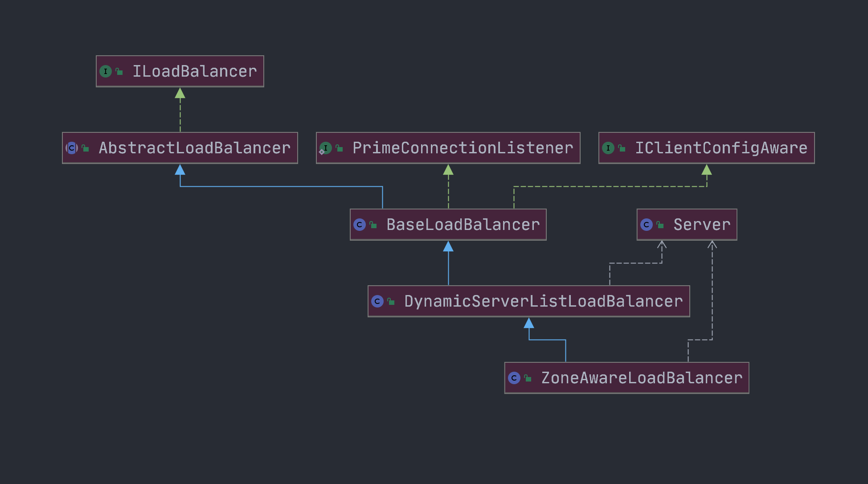868x484 pixels.
Task: Click the abstract class icon on AbstractLoadBalancer
Action: pyautogui.click(x=72, y=148)
